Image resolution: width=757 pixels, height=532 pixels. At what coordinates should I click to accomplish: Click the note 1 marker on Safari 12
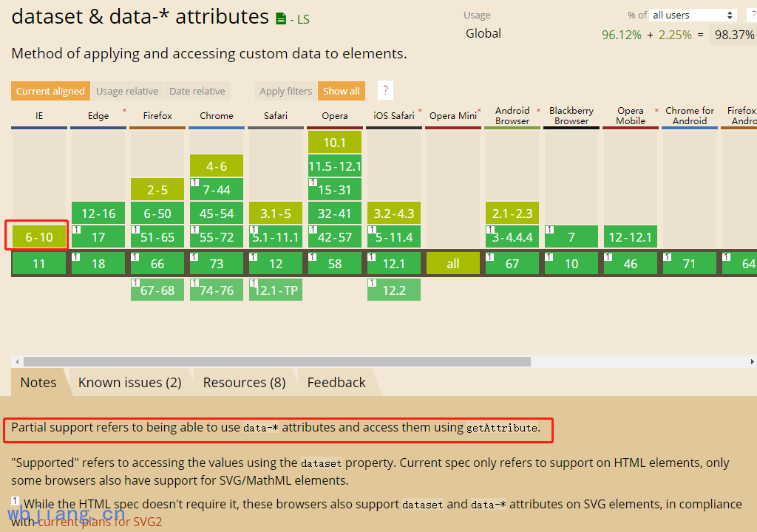(253, 256)
